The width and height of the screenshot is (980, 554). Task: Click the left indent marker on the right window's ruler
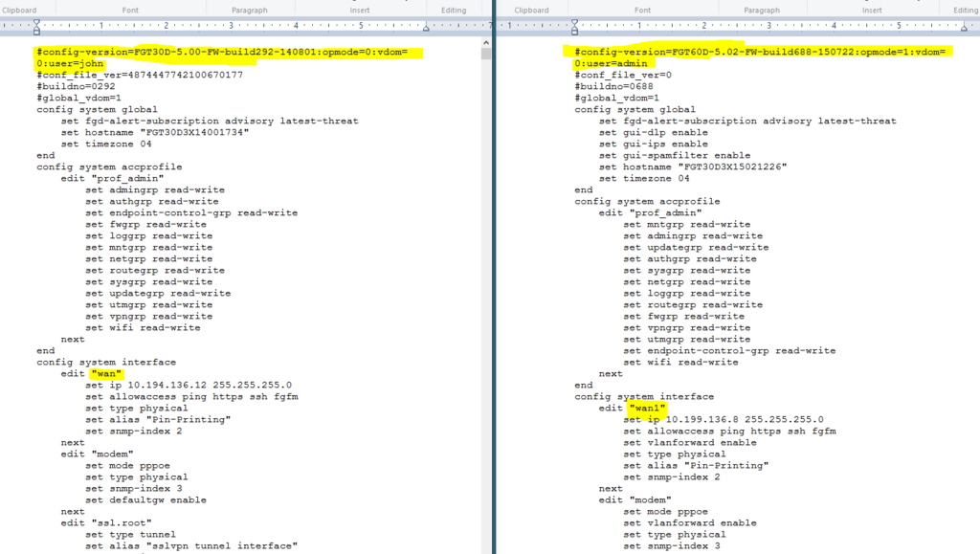point(574,26)
